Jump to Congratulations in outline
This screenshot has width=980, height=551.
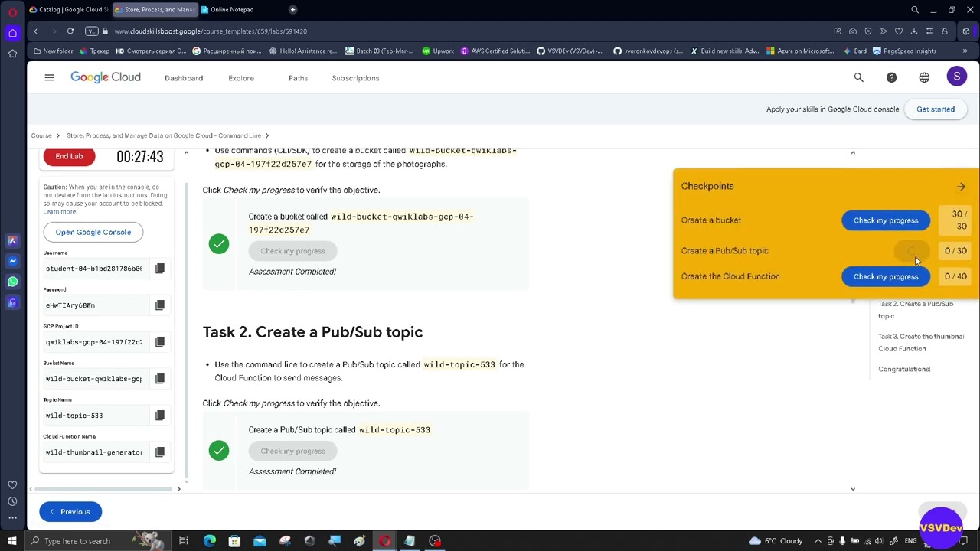coord(904,369)
